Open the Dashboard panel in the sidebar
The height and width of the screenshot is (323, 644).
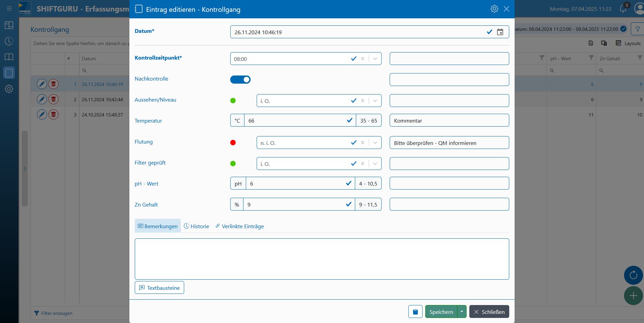pyautogui.click(x=9, y=25)
